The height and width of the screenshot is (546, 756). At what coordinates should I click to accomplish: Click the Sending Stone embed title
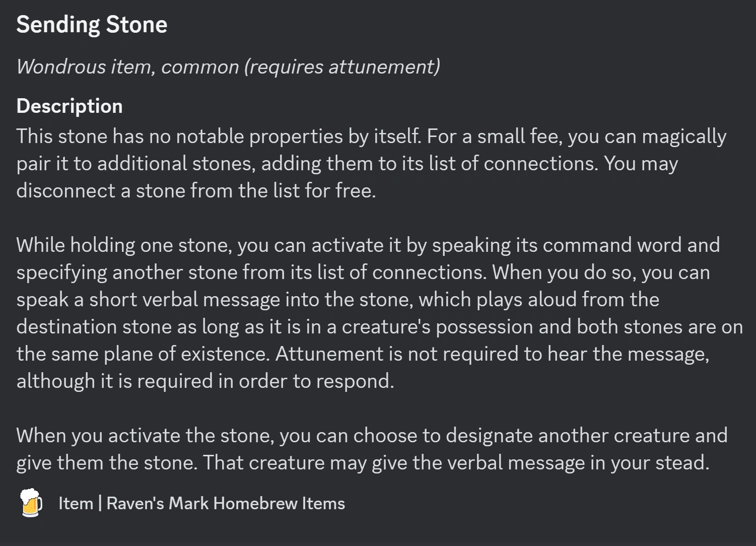[92, 25]
